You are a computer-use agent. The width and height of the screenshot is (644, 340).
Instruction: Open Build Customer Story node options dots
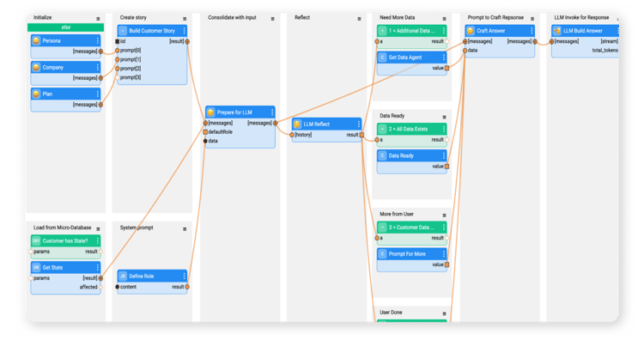(184, 31)
